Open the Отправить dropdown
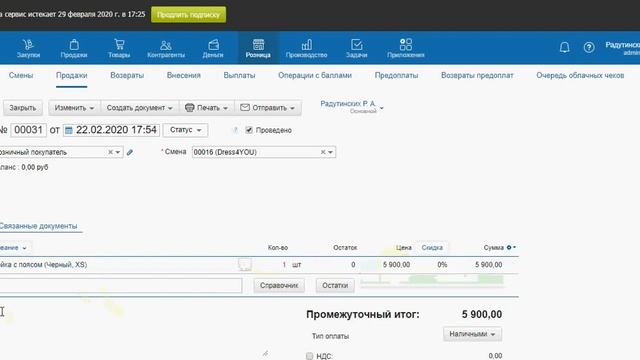This screenshot has width=640, height=360. click(x=268, y=108)
